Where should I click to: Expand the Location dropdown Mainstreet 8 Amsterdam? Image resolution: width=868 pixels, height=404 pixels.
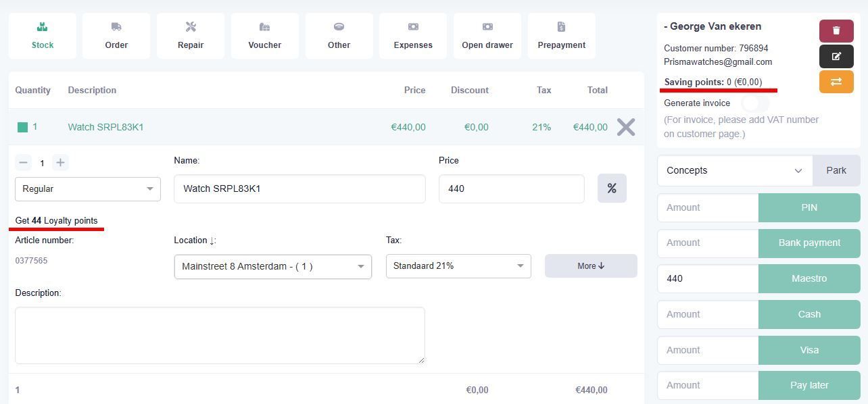272,267
